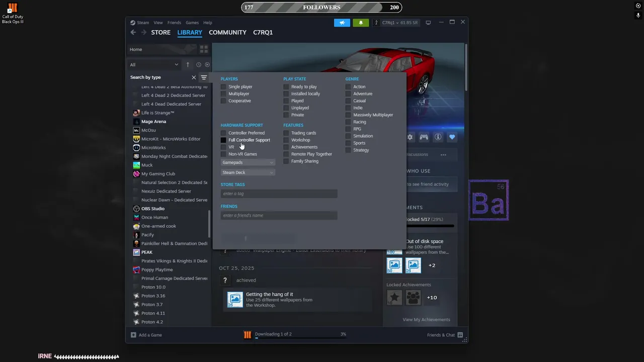Click the question mark help icon beside account

pos(376,23)
